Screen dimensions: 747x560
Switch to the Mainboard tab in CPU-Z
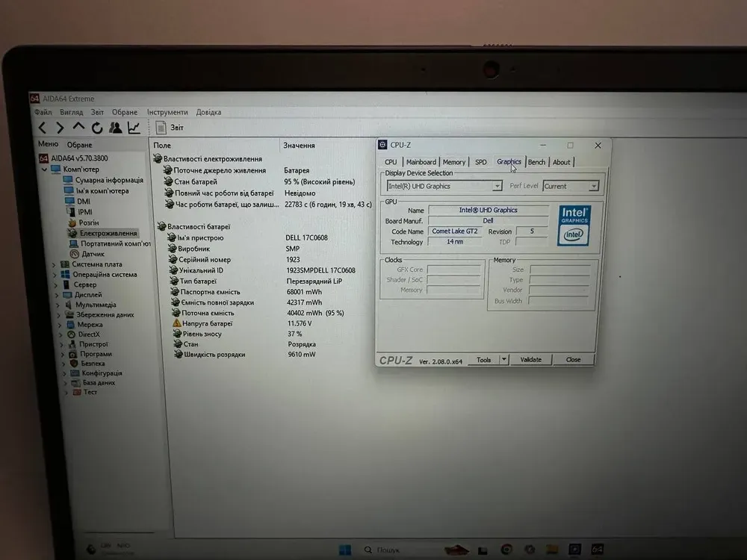click(421, 162)
